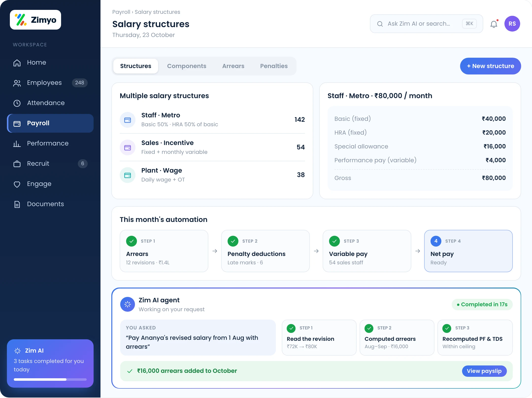Click the Staff · Metro card icon
The width and height of the screenshot is (532, 398).
tap(128, 120)
